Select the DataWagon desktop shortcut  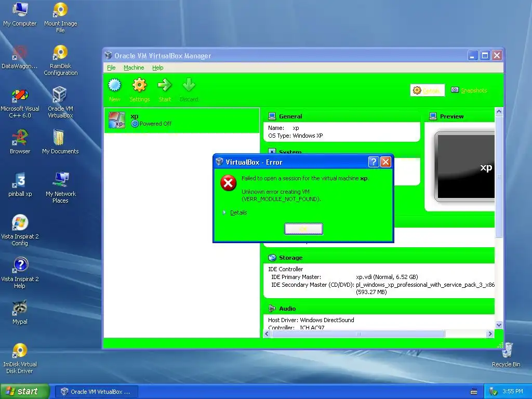[20, 57]
